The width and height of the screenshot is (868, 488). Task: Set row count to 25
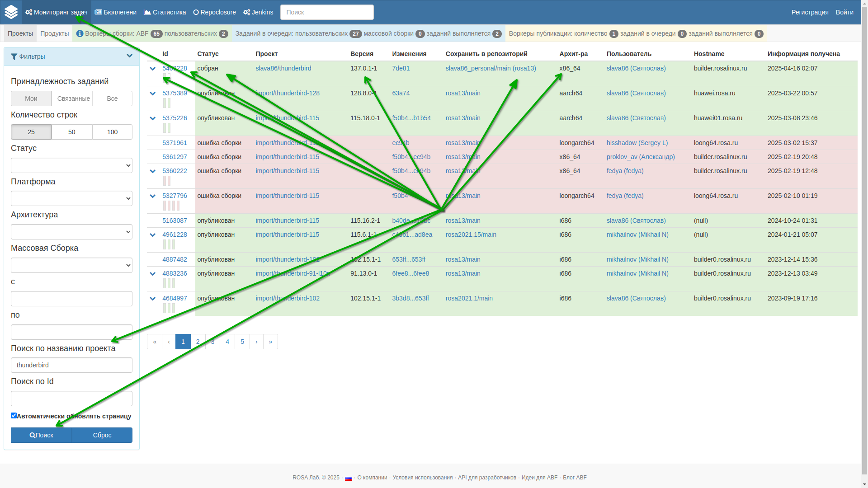(31, 132)
